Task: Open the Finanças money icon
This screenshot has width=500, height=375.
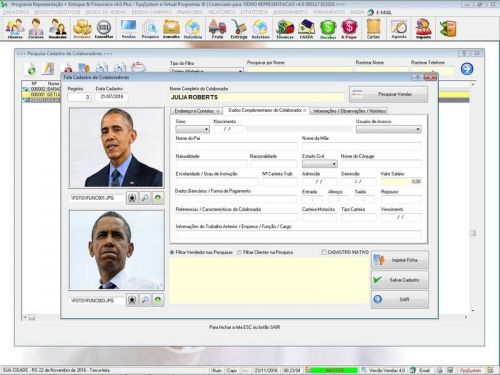Action: [x=285, y=29]
